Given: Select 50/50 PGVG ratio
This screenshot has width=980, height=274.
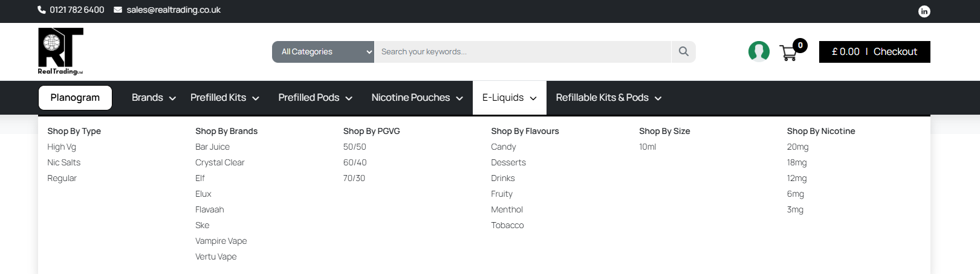Looking at the screenshot, I should 354,147.
